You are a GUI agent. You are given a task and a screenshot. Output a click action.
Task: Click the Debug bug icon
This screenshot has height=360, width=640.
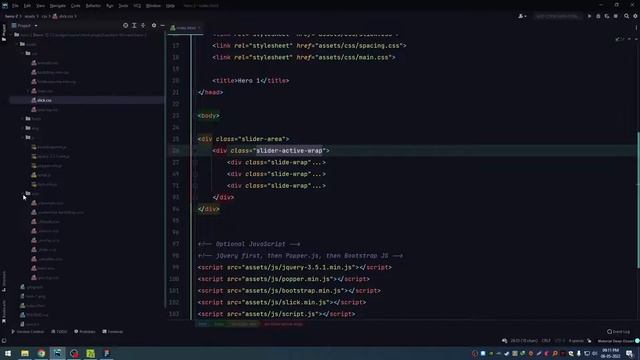598,16
